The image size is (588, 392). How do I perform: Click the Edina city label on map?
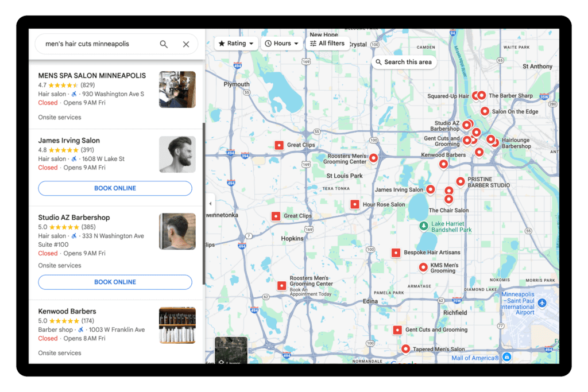pos(370,301)
